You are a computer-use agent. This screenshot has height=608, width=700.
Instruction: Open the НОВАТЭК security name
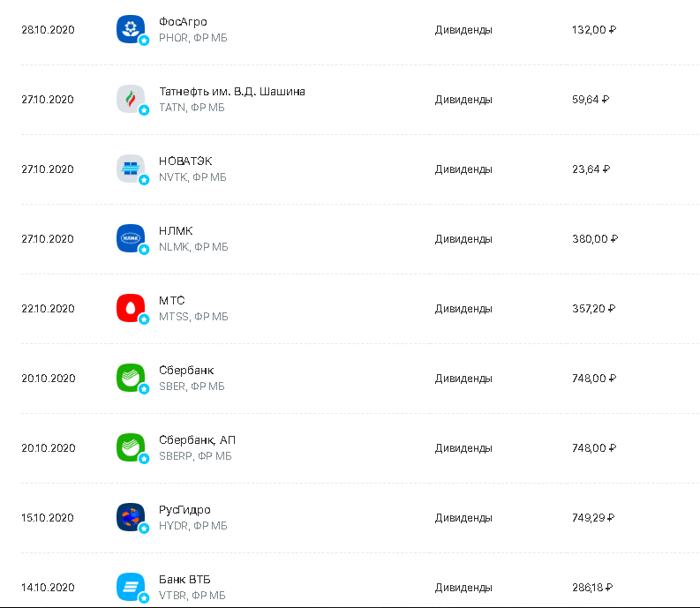[x=185, y=161]
